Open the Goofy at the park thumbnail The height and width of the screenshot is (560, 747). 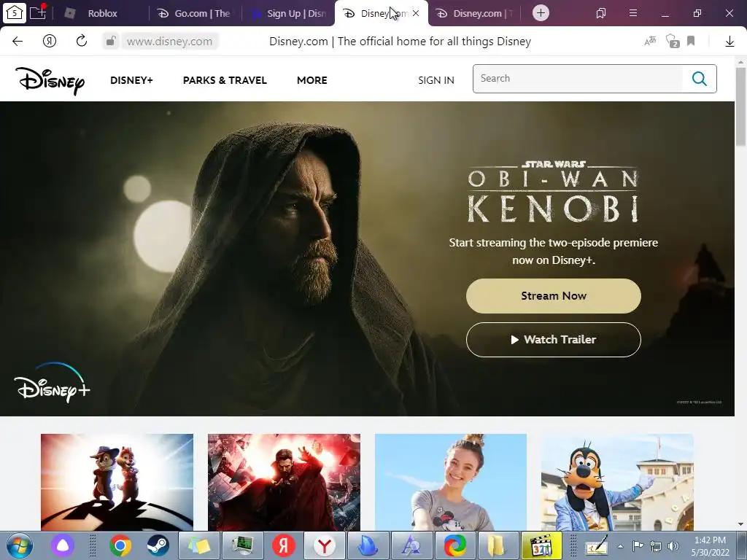click(617, 482)
